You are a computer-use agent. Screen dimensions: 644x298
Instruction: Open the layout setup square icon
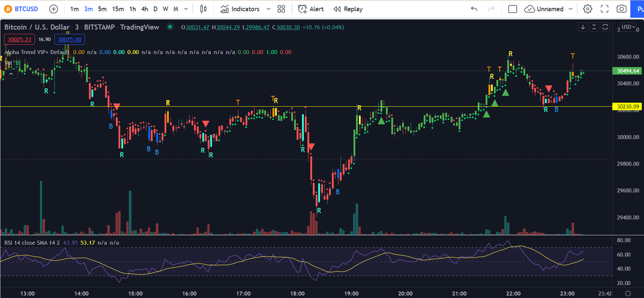513,9
